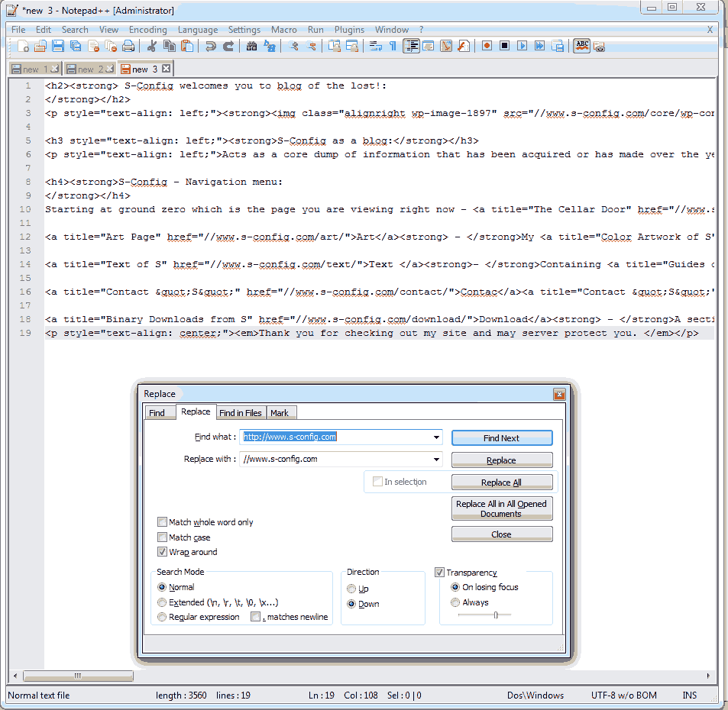
Task: Open the Language menu
Action: pyautogui.click(x=198, y=30)
